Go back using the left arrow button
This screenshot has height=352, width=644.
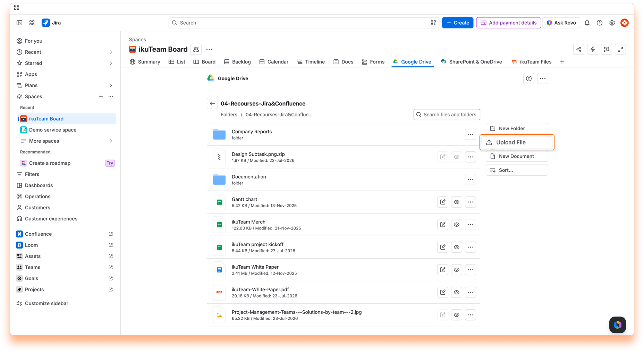pyautogui.click(x=212, y=103)
